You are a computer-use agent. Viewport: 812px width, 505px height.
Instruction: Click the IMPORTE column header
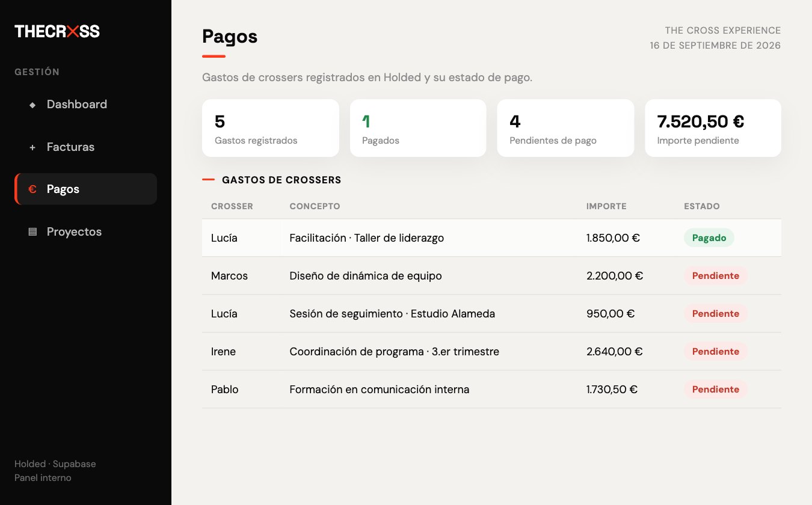[x=606, y=206]
